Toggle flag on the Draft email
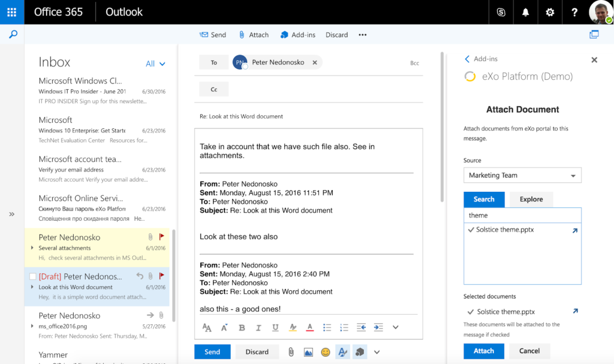Image resolution: width=614 pixels, height=364 pixels. [161, 276]
